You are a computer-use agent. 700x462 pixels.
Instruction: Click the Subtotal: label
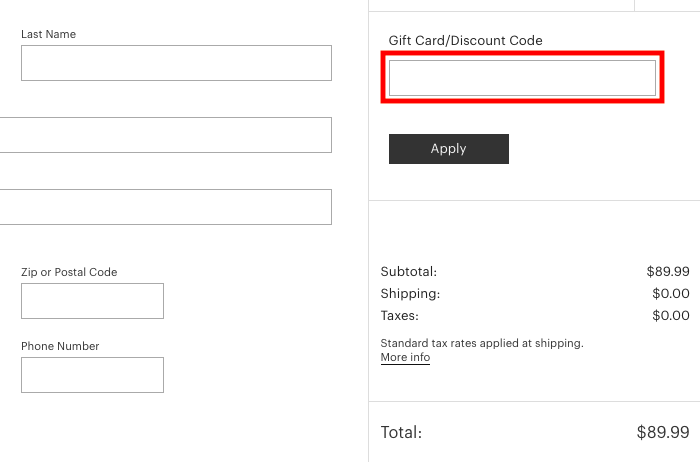tap(408, 271)
